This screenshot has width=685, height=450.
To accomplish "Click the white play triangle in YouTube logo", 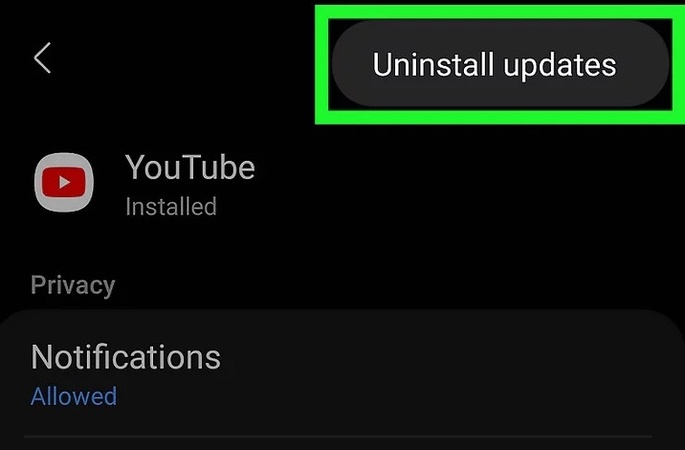I will 65,182.
